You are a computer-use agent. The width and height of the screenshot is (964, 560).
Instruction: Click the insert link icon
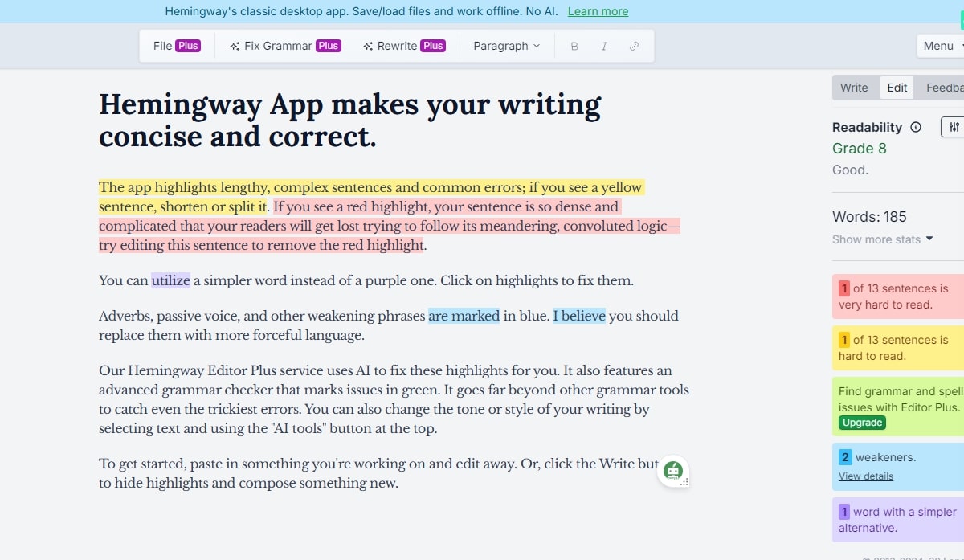(x=634, y=47)
